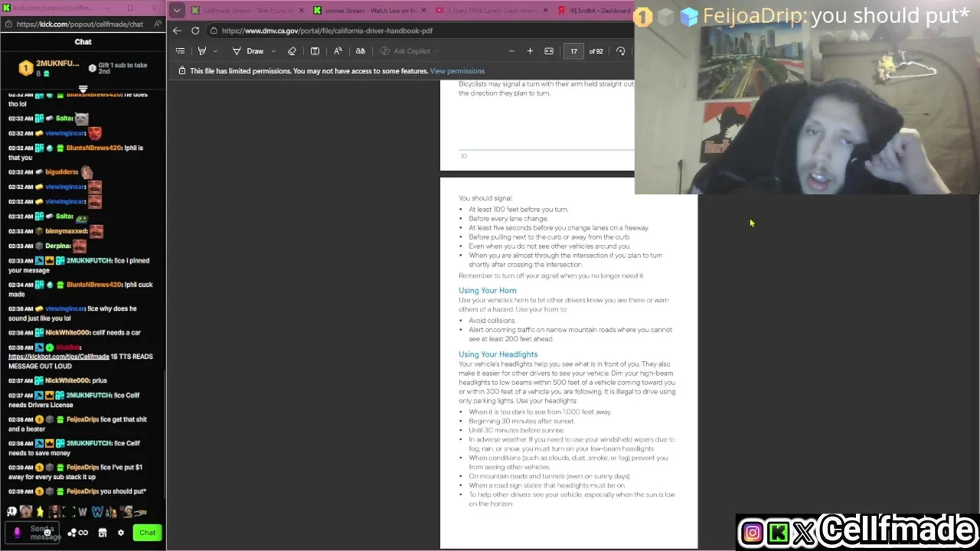Reload the DMV handbook page
980x551 pixels.
[195, 31]
